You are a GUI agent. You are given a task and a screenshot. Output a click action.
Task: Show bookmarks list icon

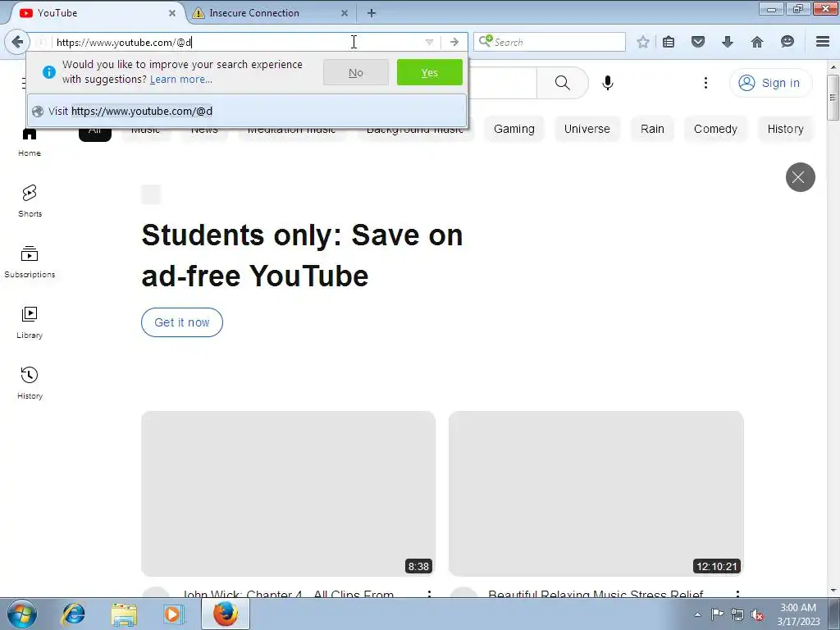coord(668,42)
